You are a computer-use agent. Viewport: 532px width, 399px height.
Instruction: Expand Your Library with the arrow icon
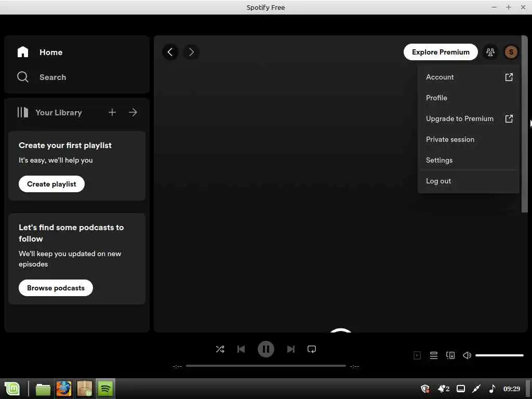133,112
